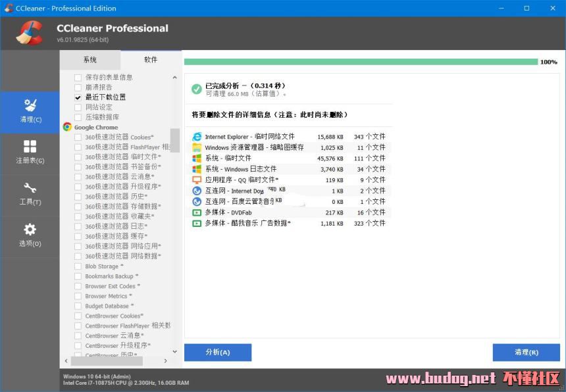Check 360极速浏览器 Cookies option
The height and width of the screenshot is (392, 566).
click(78, 137)
